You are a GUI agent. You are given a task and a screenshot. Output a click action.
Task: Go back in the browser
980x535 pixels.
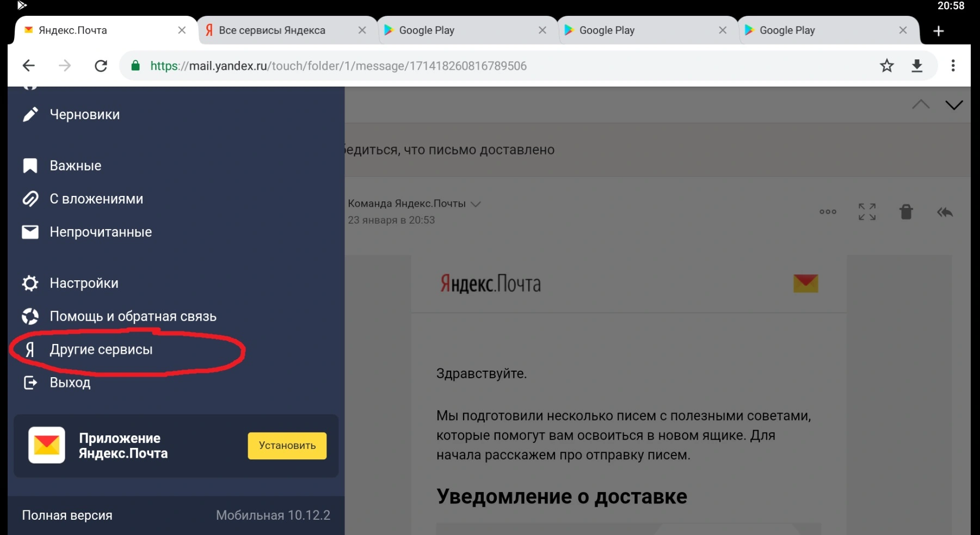28,66
